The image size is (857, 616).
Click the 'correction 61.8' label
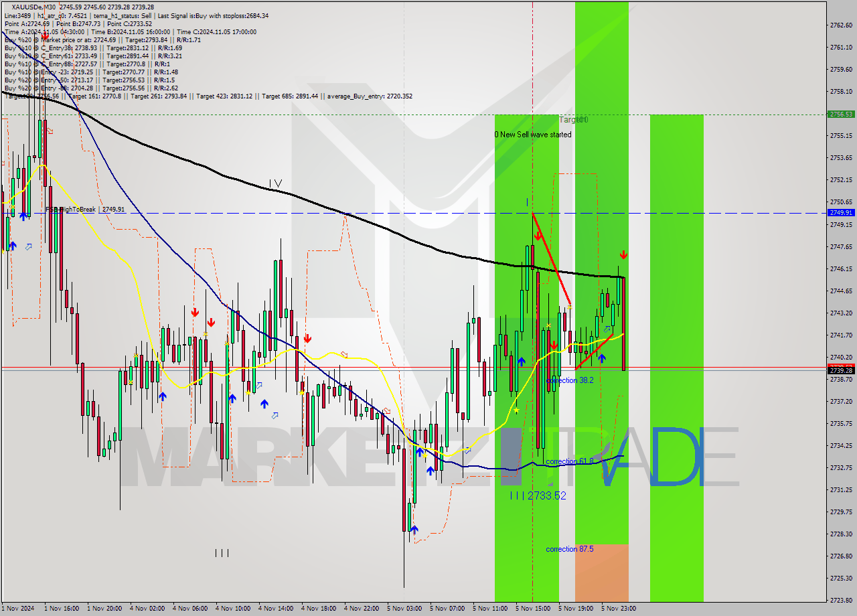(x=569, y=461)
